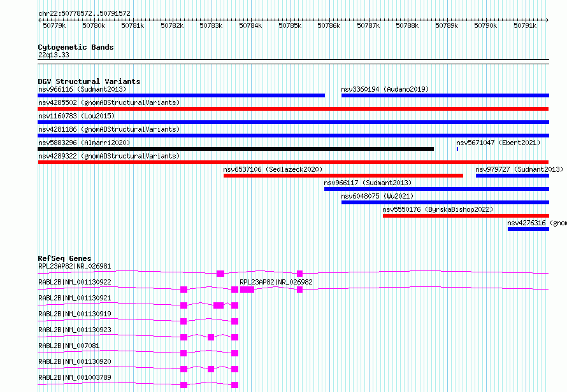Click nsv966117 (Sudmant2013) label

tap(368, 183)
